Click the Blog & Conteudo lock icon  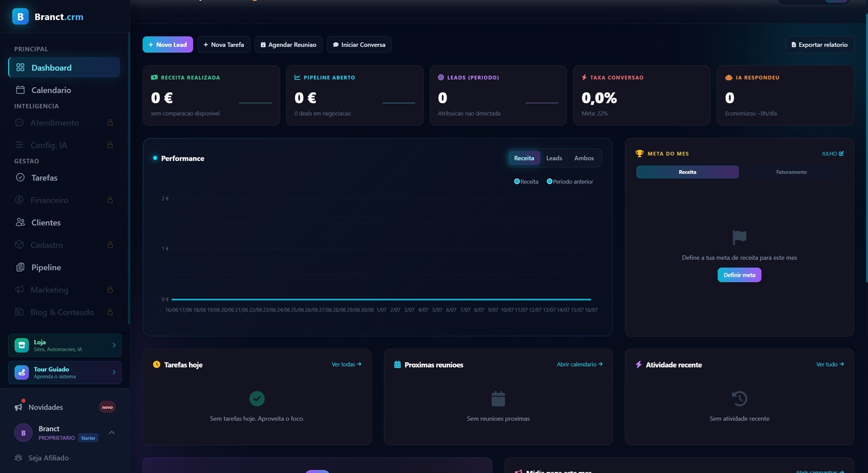pyautogui.click(x=110, y=312)
